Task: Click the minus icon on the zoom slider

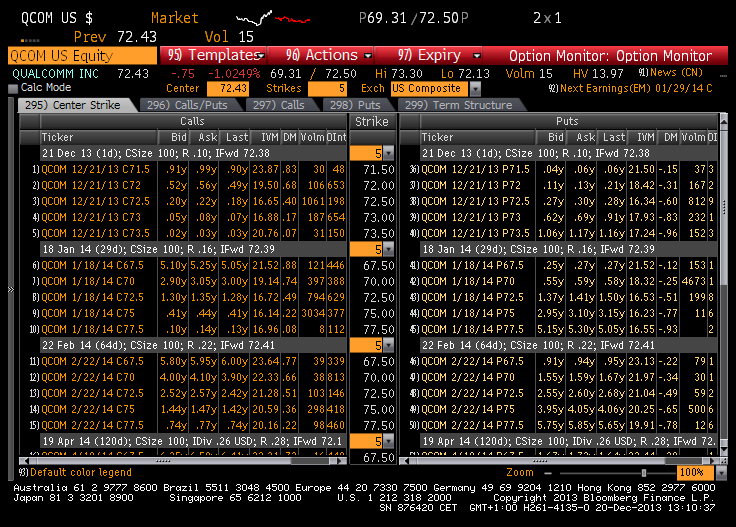Action: pos(548,473)
